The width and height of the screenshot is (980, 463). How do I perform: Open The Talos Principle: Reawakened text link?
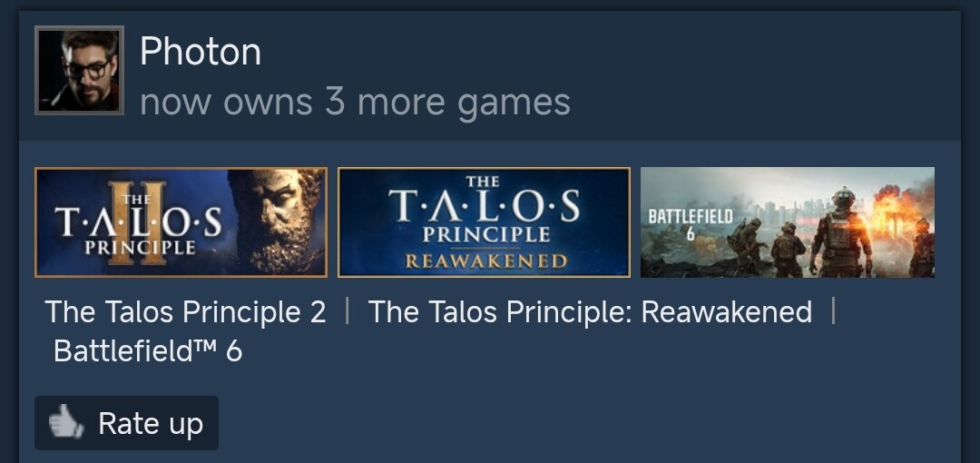click(x=590, y=311)
